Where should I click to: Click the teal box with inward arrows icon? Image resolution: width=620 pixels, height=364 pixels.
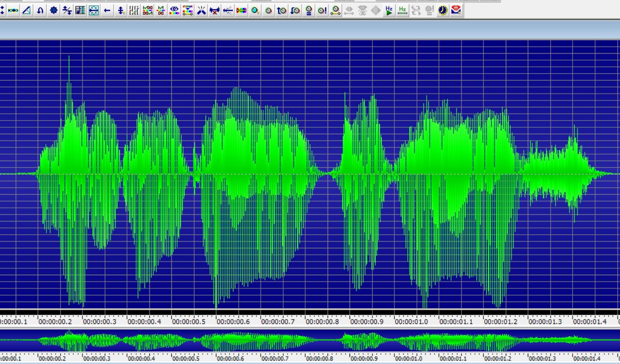[x=94, y=10]
